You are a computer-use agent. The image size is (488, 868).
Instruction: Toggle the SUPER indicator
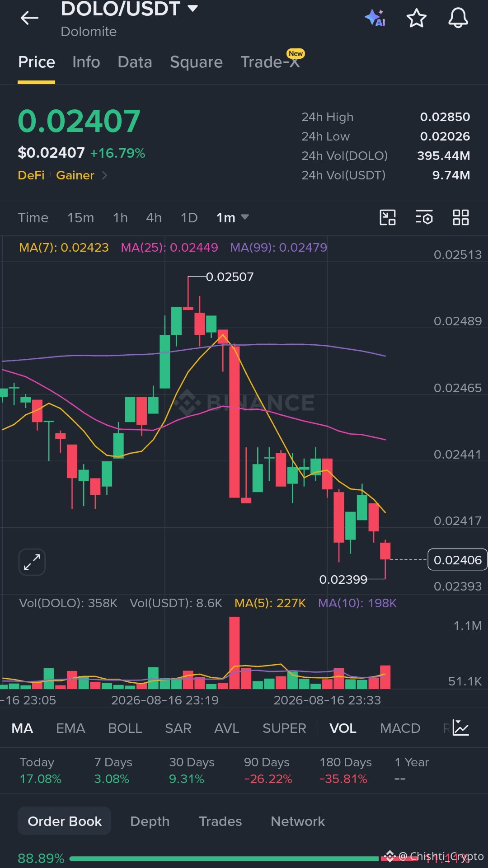[284, 728]
